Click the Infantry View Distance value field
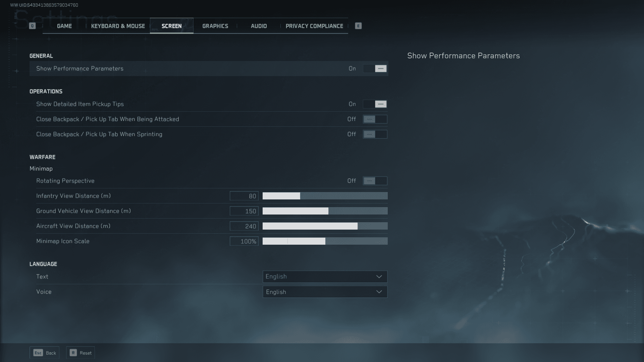644x362 pixels. point(244,196)
